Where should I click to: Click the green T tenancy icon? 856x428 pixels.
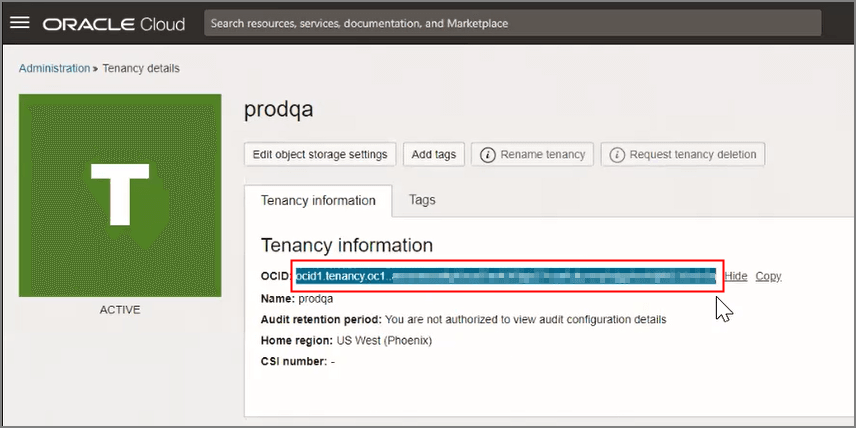coord(120,195)
